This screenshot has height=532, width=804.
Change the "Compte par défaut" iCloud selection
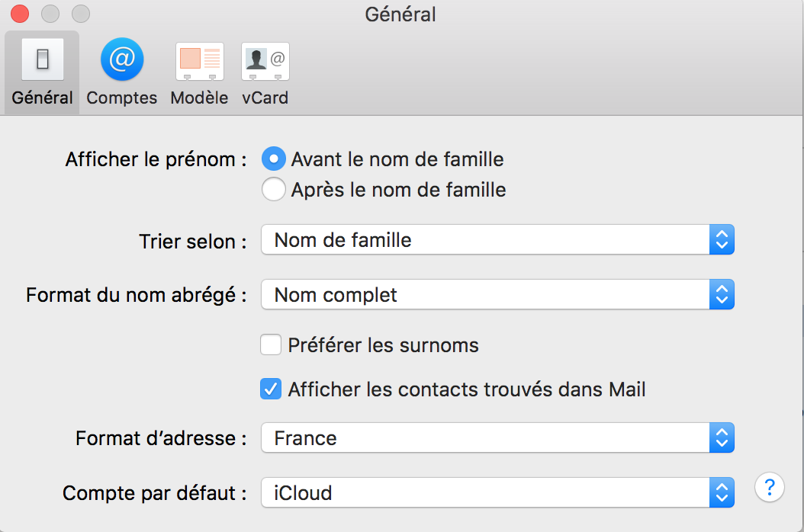pos(497,493)
